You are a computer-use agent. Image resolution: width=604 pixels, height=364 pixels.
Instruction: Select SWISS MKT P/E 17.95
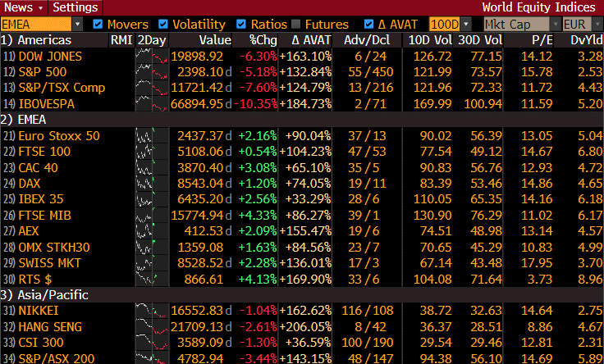(x=537, y=263)
